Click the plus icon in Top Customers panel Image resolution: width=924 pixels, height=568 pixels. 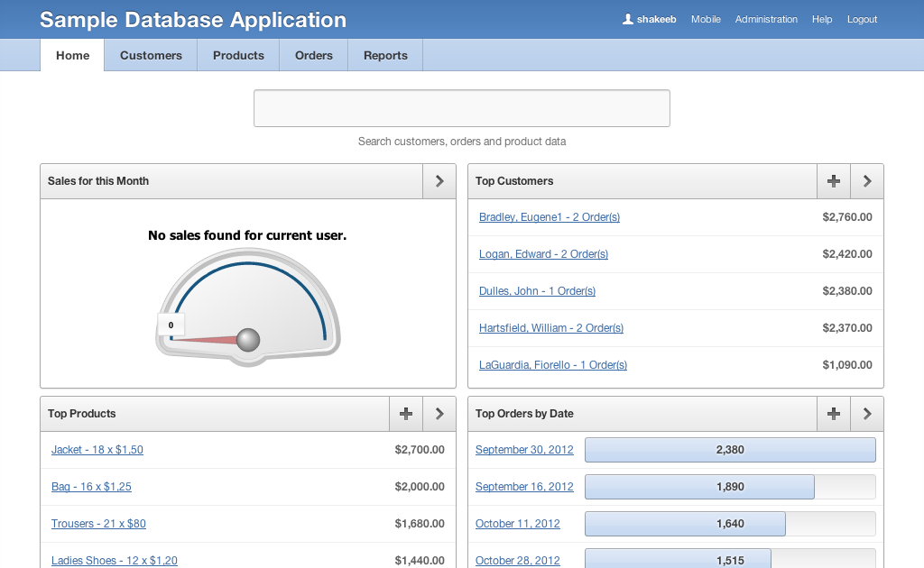point(834,181)
